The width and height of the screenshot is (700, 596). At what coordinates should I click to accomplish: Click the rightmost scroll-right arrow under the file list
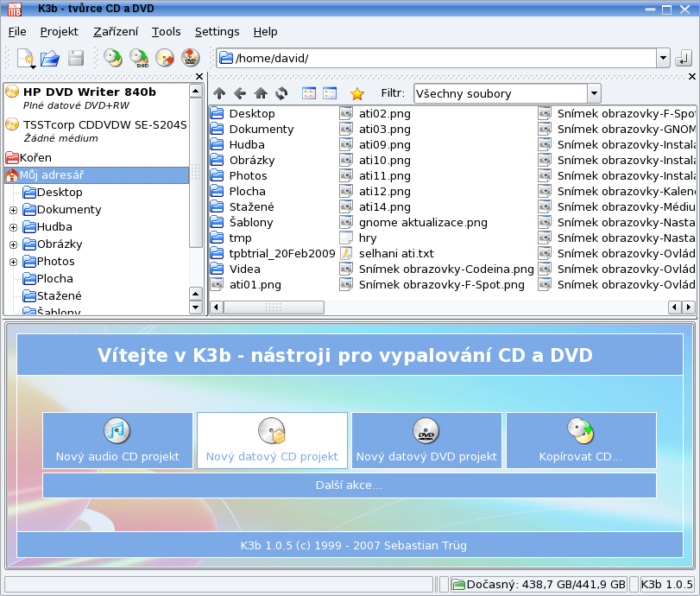point(689,308)
